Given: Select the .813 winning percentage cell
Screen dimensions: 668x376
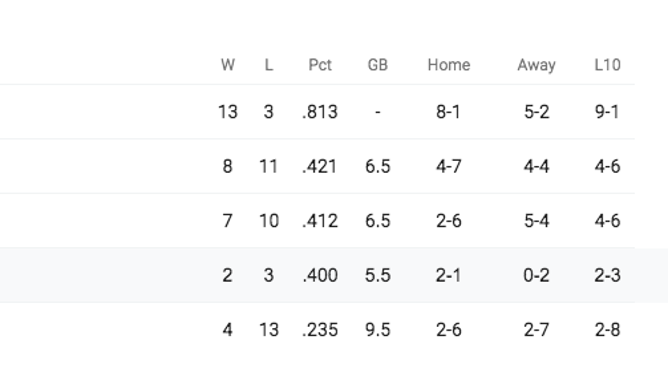Looking at the screenshot, I should [320, 112].
